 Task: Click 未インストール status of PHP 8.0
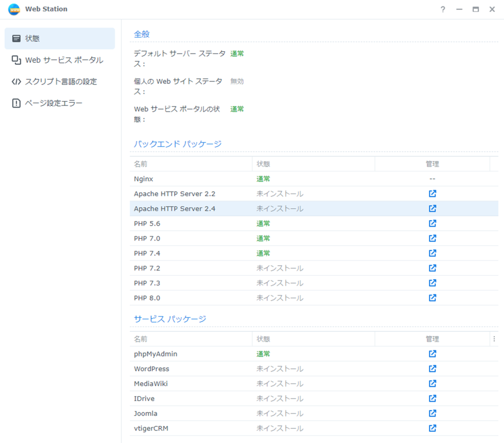(280, 298)
